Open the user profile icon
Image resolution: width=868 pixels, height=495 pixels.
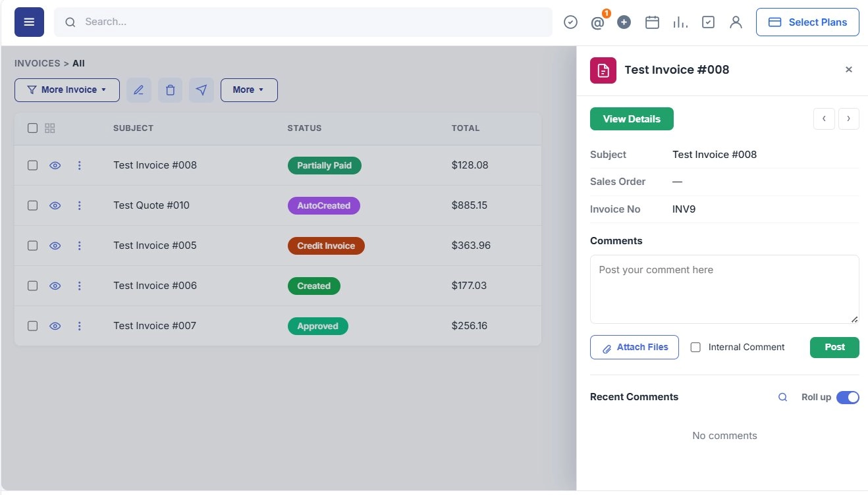[736, 22]
